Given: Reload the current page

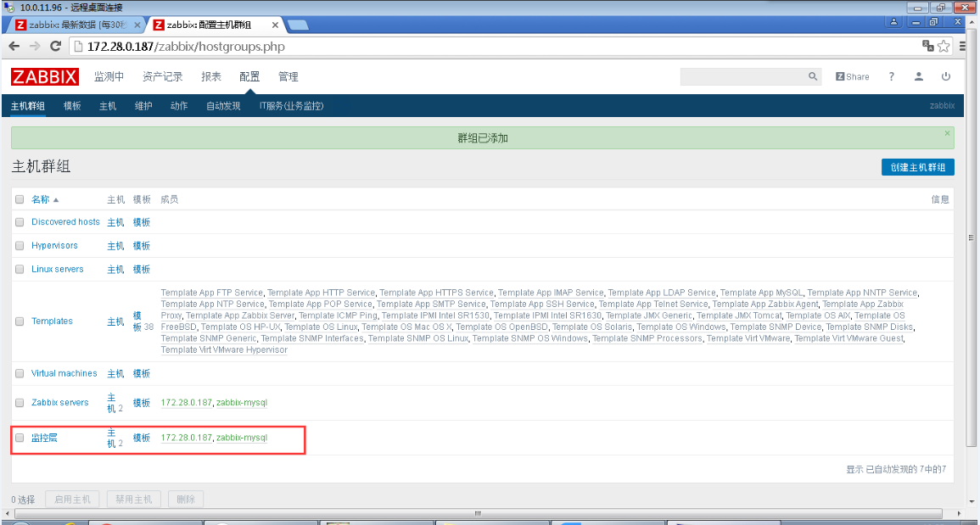Looking at the screenshot, I should [56, 47].
